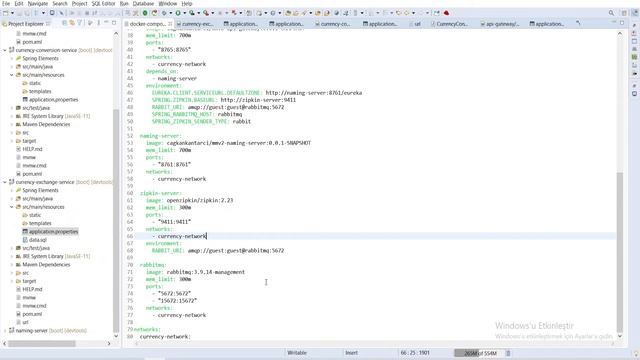Collapse all in Project Explorer toolbar
The height and width of the screenshot is (360, 640).
pyautogui.click(x=64, y=23)
